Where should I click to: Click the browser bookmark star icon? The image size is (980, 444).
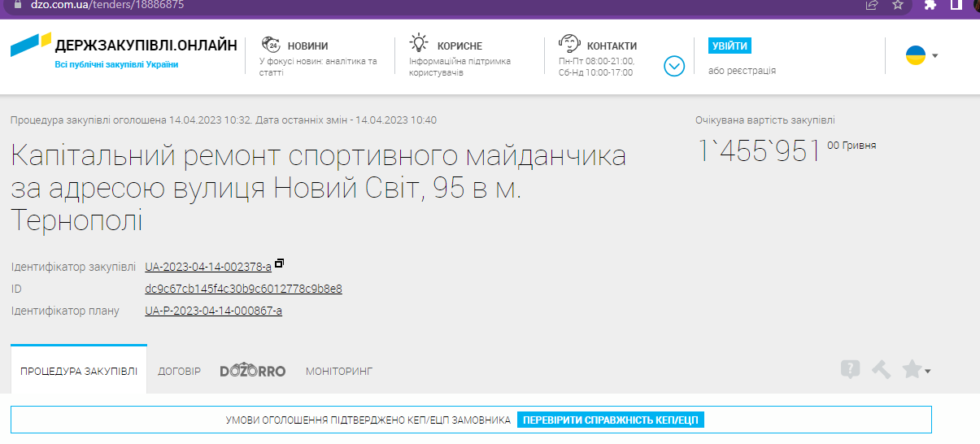[x=898, y=5]
